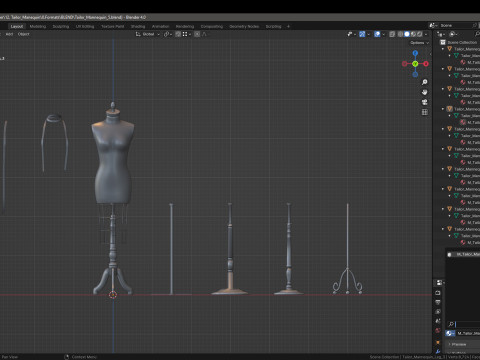Open the orange Object properties icon
The image size is (480, 360).
click(438, 342)
